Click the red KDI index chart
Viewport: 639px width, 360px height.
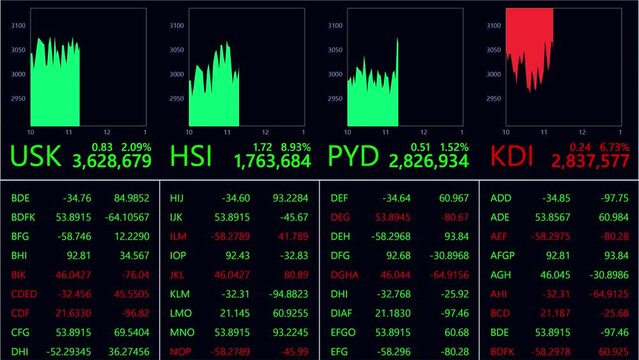564,67
